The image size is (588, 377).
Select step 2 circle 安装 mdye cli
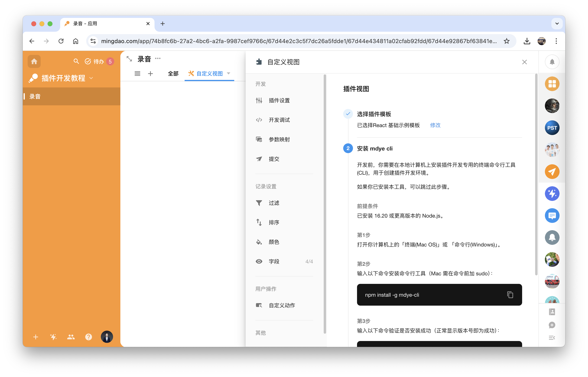click(x=348, y=148)
